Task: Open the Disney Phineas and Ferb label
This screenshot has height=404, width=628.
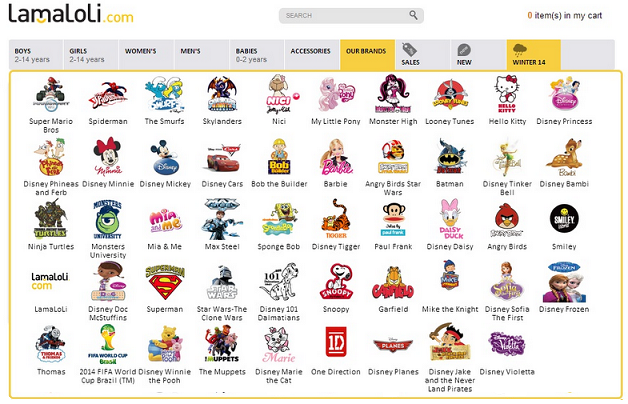Action: pyautogui.click(x=51, y=188)
